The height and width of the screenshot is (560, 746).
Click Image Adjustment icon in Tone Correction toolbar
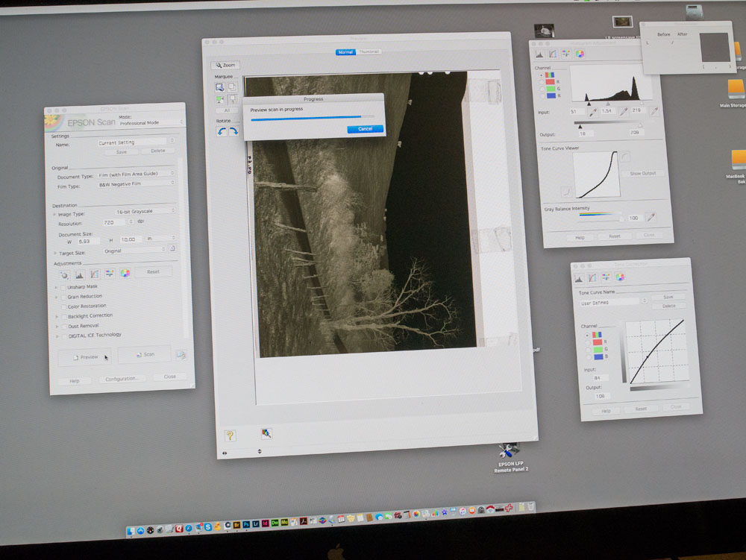coord(606,277)
